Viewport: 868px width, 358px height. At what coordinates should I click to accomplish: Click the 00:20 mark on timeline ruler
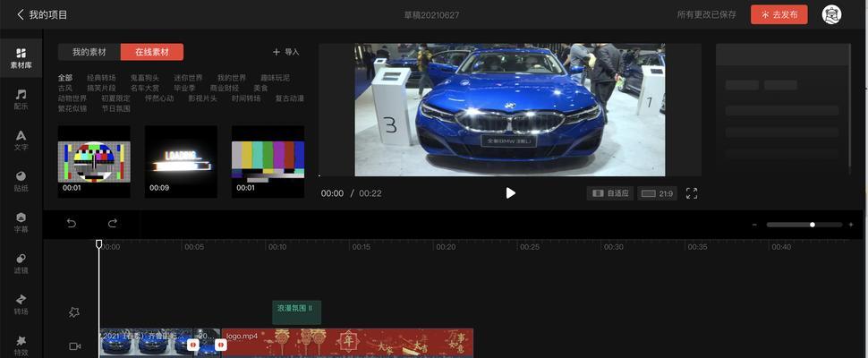click(446, 247)
